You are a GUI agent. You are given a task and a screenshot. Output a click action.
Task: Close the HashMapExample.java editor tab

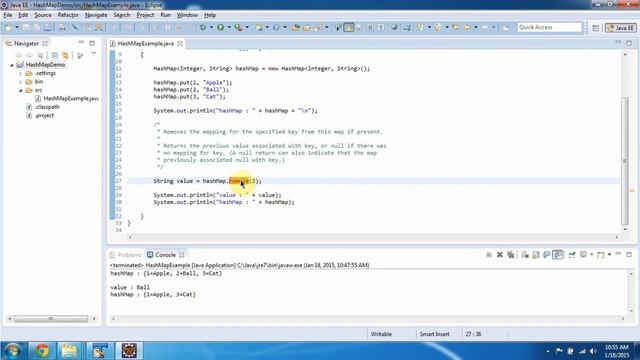(x=180, y=43)
